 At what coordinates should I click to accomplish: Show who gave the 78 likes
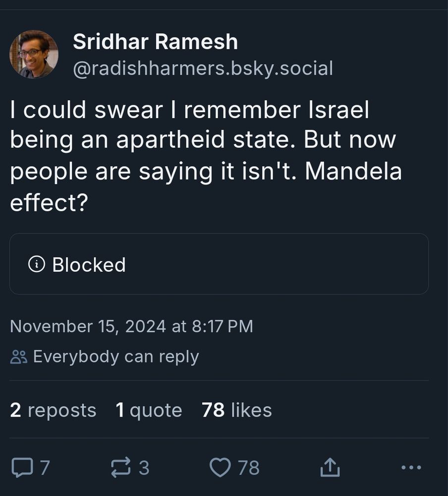pyautogui.click(x=237, y=410)
